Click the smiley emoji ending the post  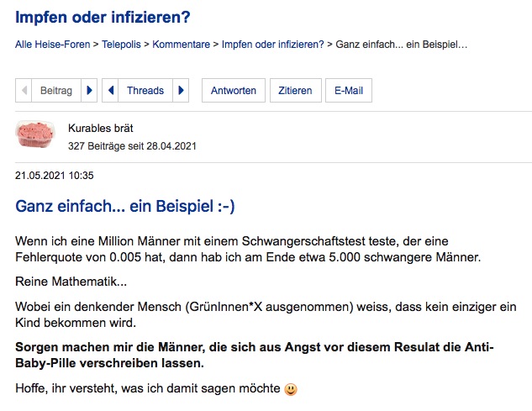click(x=291, y=389)
